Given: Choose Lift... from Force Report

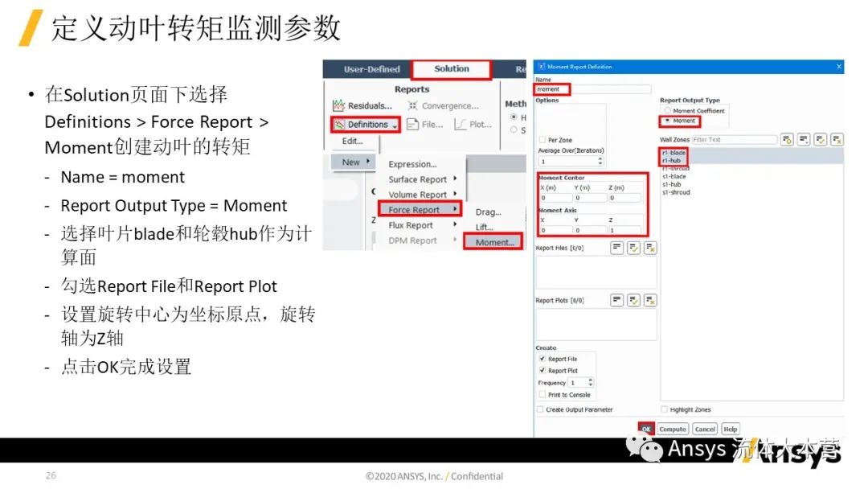Looking at the screenshot, I should pyautogui.click(x=485, y=227).
